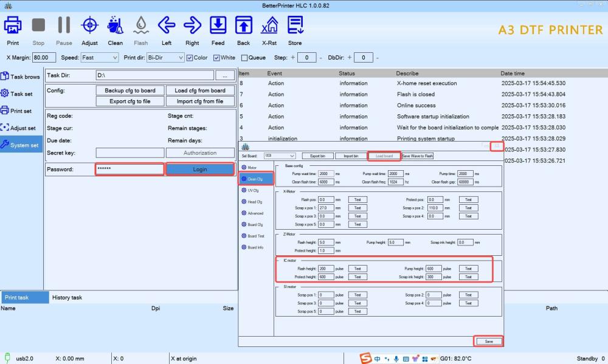
Task: Click Test beside IC motor Protect height
Action: click(x=358, y=276)
